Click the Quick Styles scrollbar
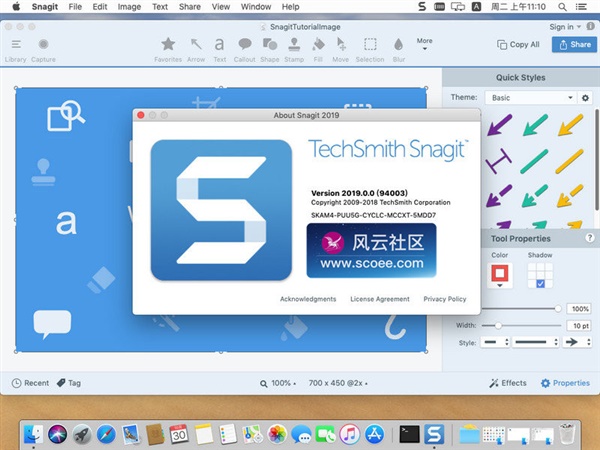Screen dimensions: 600x450 [x=597, y=160]
